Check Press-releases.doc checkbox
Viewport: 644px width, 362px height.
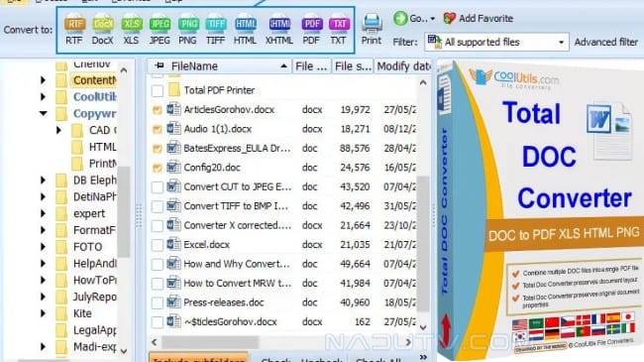tap(158, 303)
